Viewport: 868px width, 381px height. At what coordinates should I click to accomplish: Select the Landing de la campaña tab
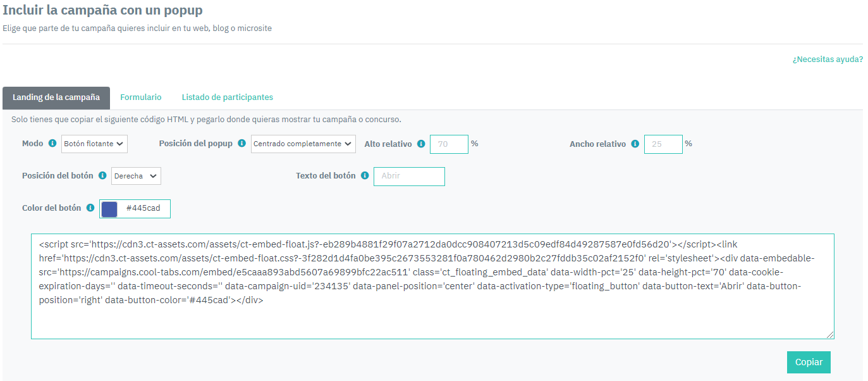click(56, 97)
